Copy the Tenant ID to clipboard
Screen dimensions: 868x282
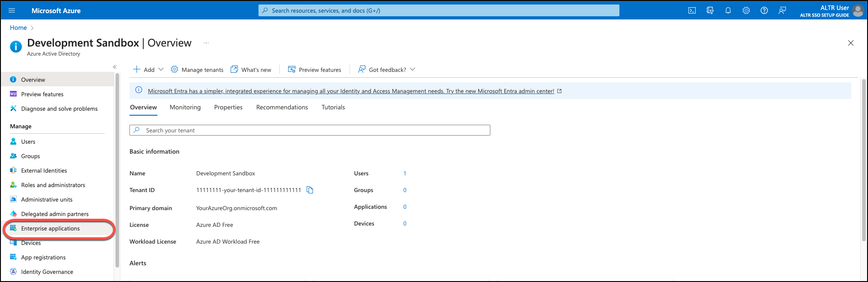[x=310, y=190]
